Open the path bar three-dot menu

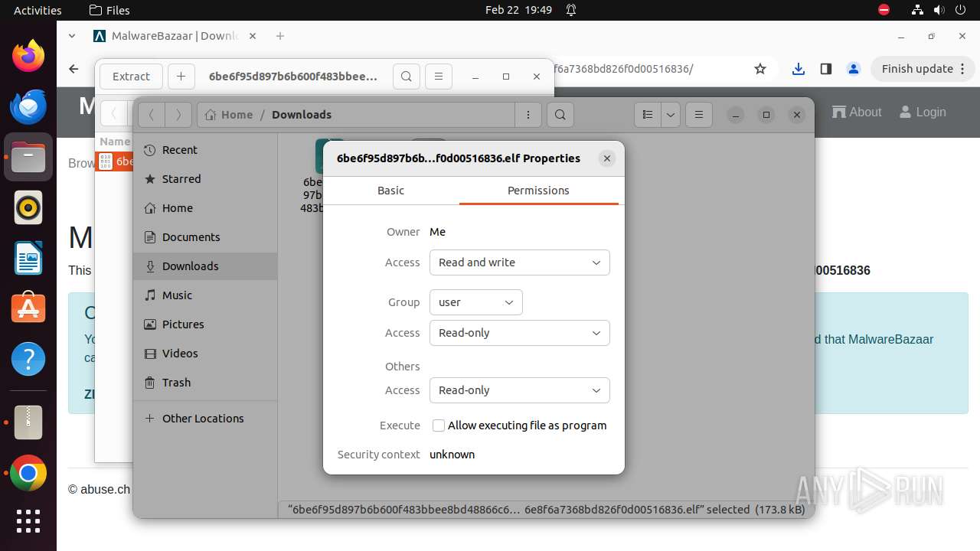coord(528,115)
